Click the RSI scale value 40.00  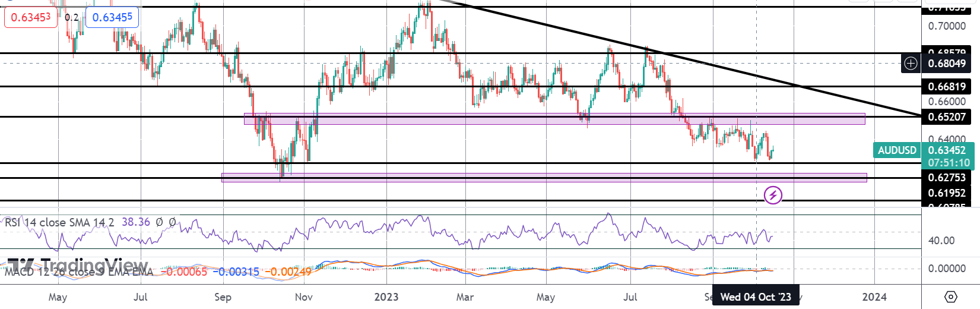click(941, 241)
